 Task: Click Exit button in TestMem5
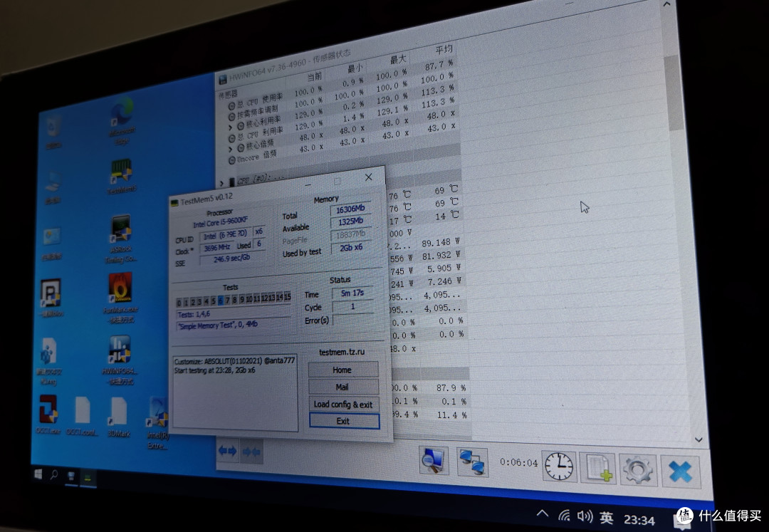344,421
